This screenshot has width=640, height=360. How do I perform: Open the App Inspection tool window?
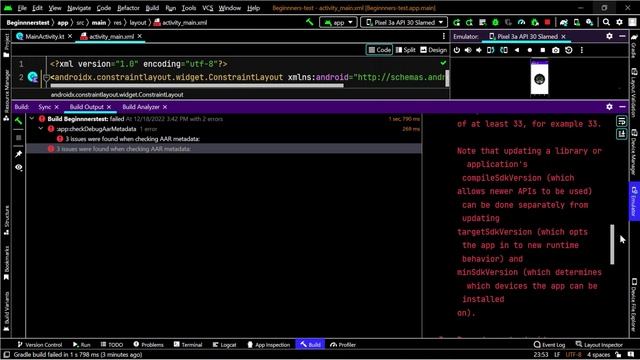point(269,344)
